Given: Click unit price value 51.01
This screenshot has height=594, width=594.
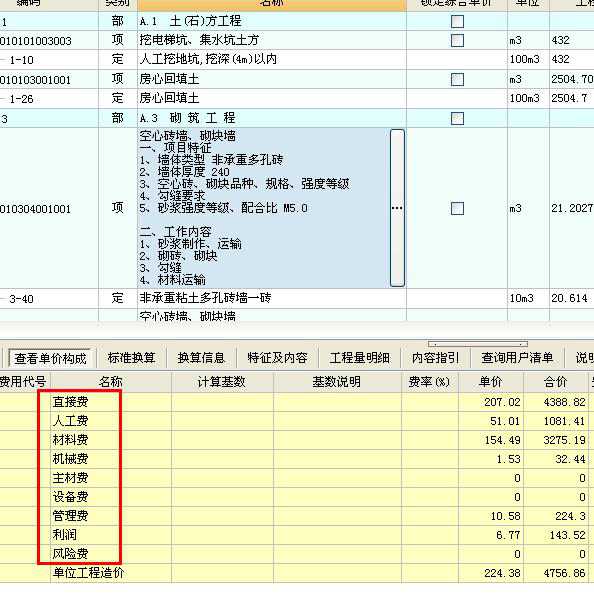Looking at the screenshot, I should coord(505,421).
